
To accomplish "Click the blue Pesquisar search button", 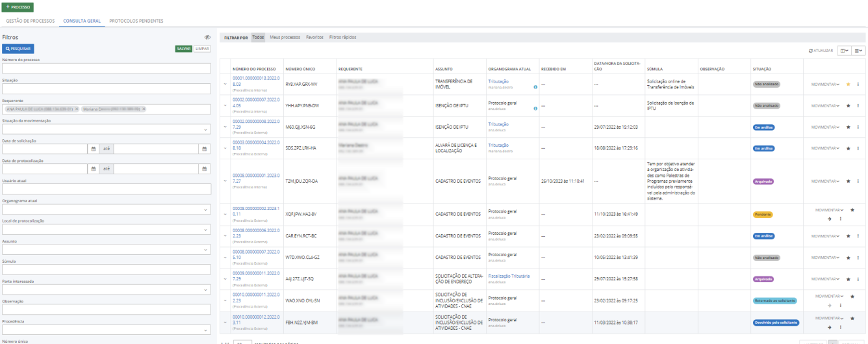I will [18, 48].
